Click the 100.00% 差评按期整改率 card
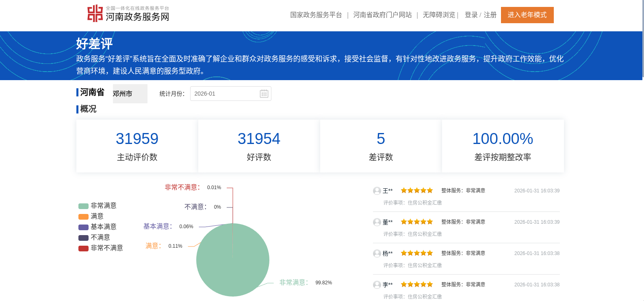Image resolution: width=644 pixels, height=301 pixels. point(503,146)
